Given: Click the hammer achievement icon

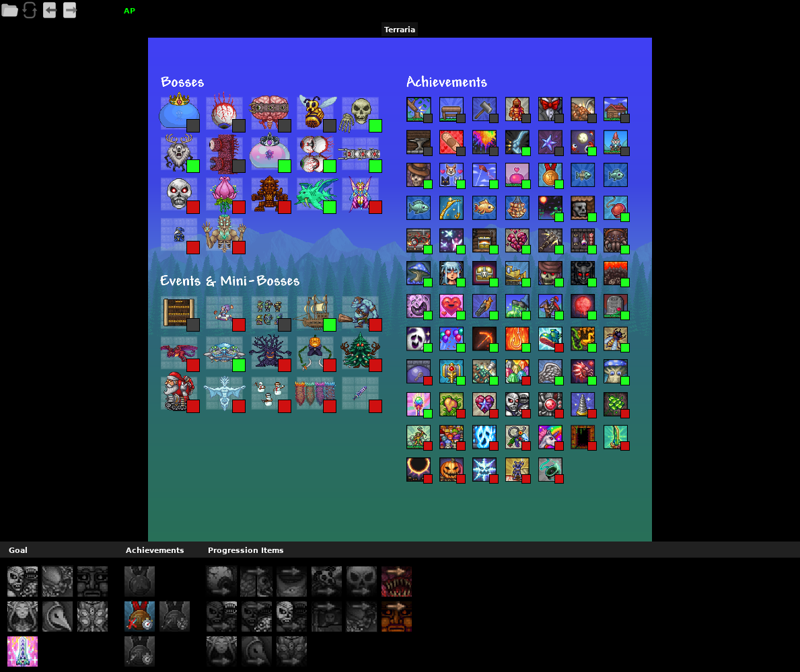Looking at the screenshot, I should tap(484, 110).
